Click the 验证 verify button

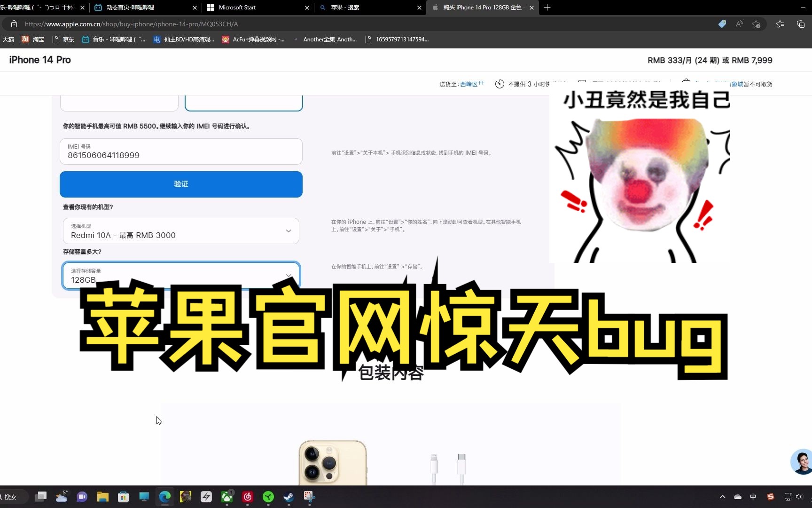(x=181, y=184)
